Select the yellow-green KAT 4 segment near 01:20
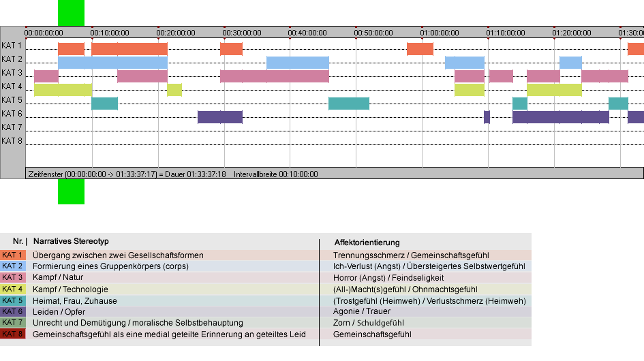This screenshot has height=361, width=644. tap(555, 89)
